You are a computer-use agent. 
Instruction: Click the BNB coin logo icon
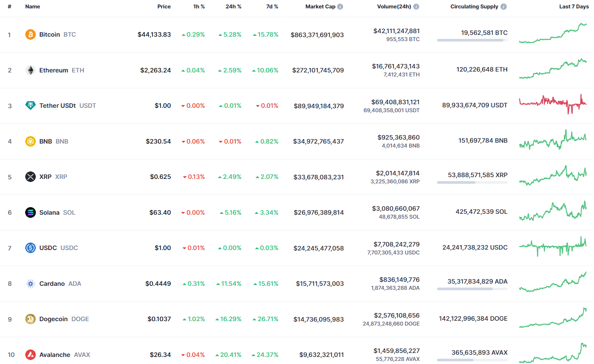pos(30,141)
